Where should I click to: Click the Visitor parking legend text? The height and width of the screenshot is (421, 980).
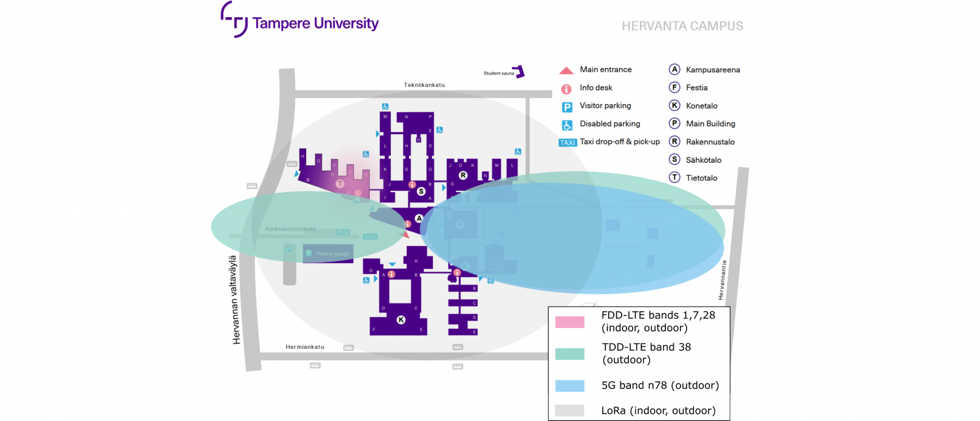(x=605, y=106)
